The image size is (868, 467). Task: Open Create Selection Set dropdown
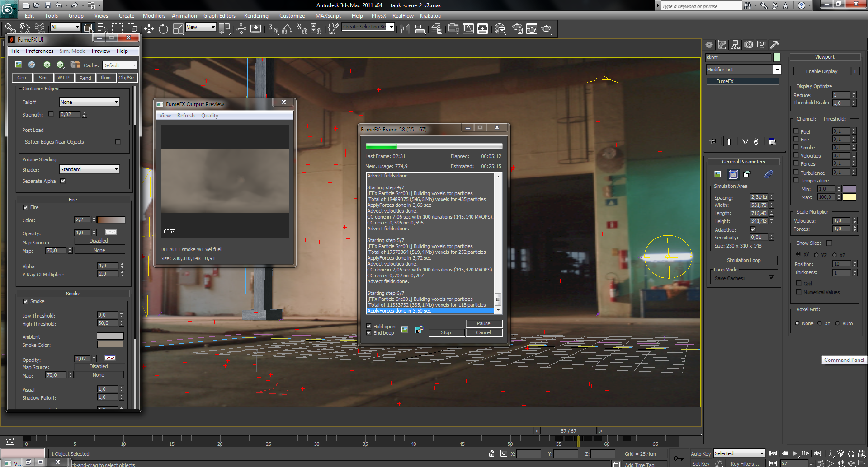click(368, 27)
